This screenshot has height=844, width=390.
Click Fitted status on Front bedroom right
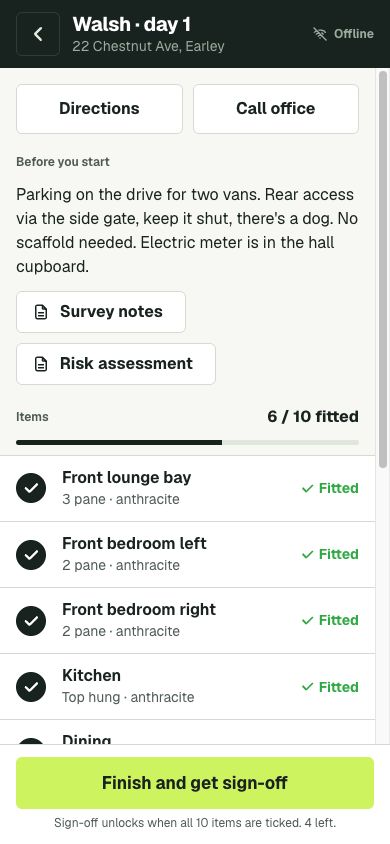click(x=330, y=620)
